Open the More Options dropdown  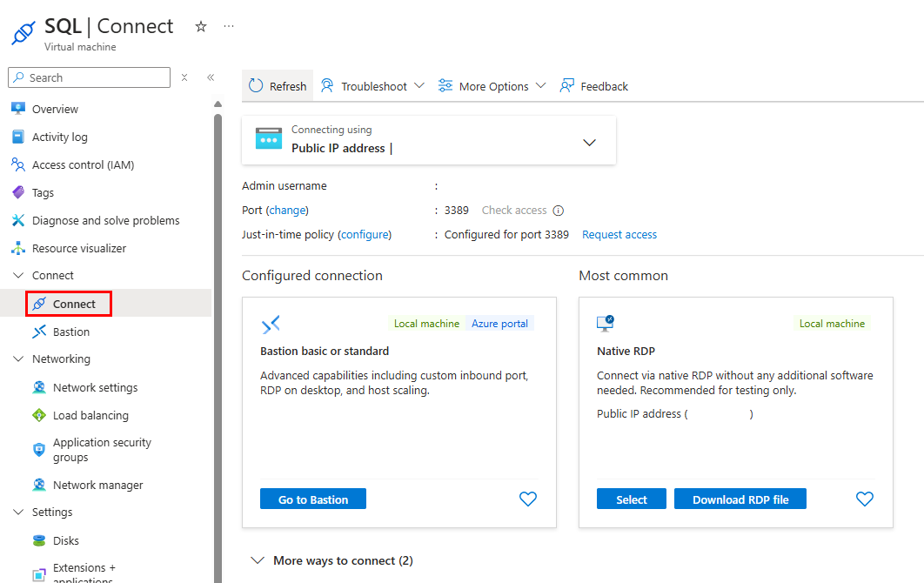click(x=492, y=86)
